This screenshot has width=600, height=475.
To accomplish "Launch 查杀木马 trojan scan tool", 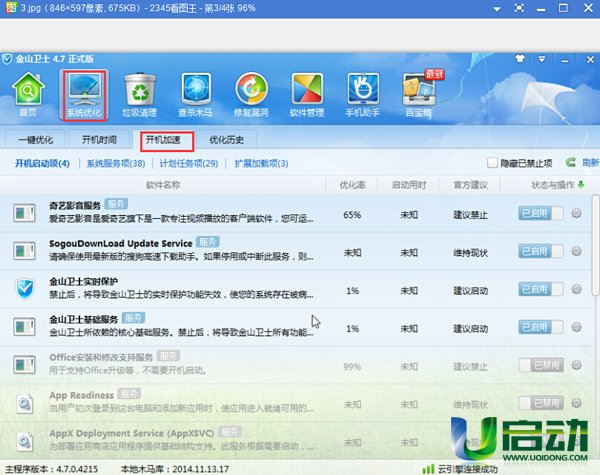I will pos(196,96).
